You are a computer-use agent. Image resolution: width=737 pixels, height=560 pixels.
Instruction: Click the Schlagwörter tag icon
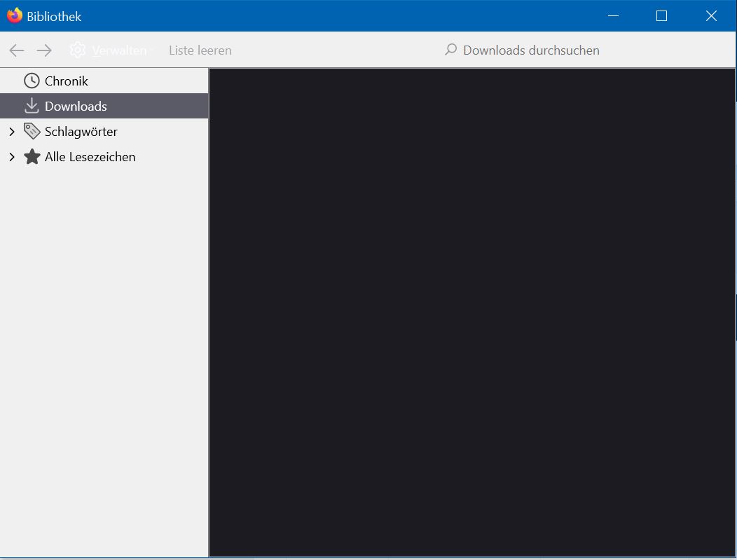[x=32, y=131]
